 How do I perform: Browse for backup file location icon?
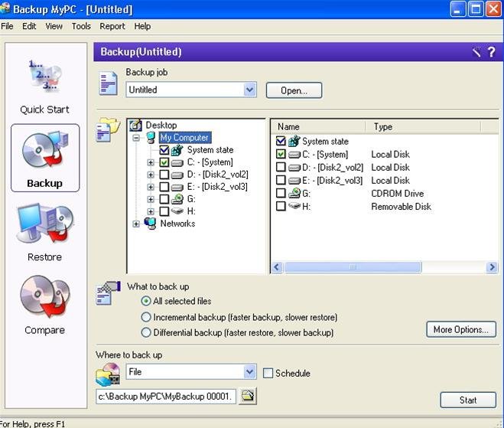click(x=248, y=396)
